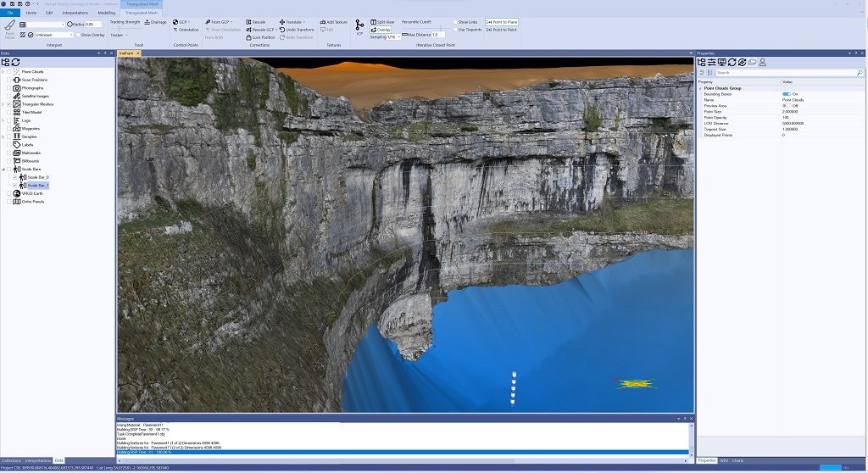Open the Collections tab at bottom left
Viewport: 868px width, 473px height.
[x=11, y=460]
